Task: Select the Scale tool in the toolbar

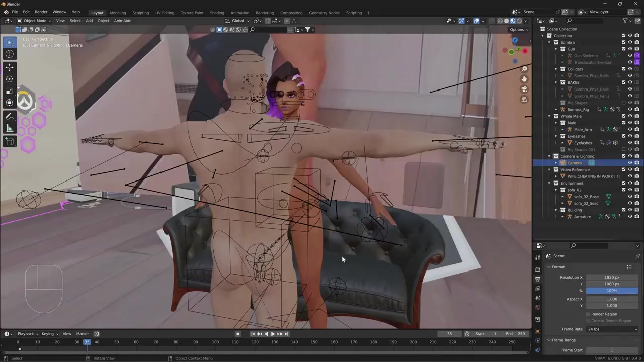Action: (9, 91)
